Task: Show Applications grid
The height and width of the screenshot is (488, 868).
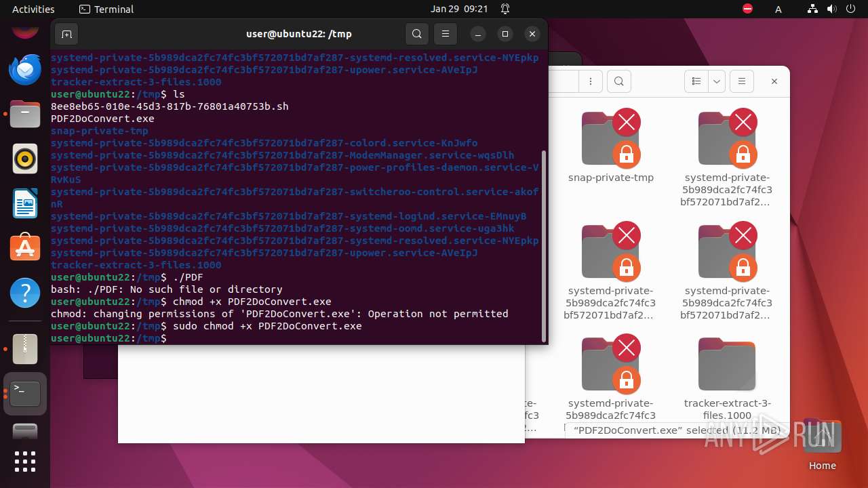Action: point(25,462)
